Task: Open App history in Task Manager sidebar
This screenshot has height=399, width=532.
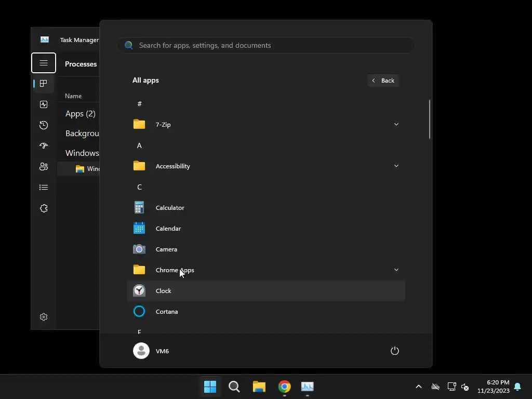Action: click(x=44, y=125)
